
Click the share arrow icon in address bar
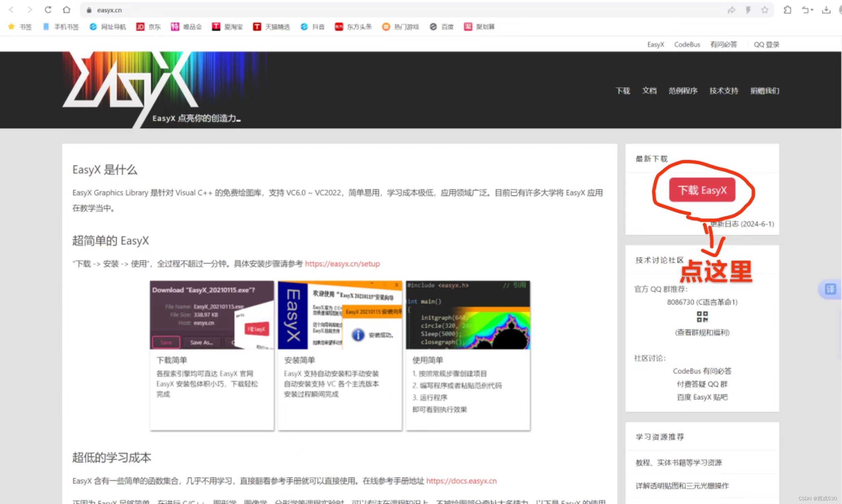731,10
